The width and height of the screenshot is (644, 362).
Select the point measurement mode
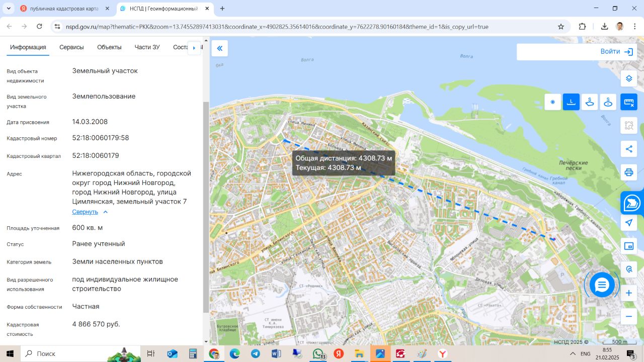coord(552,102)
